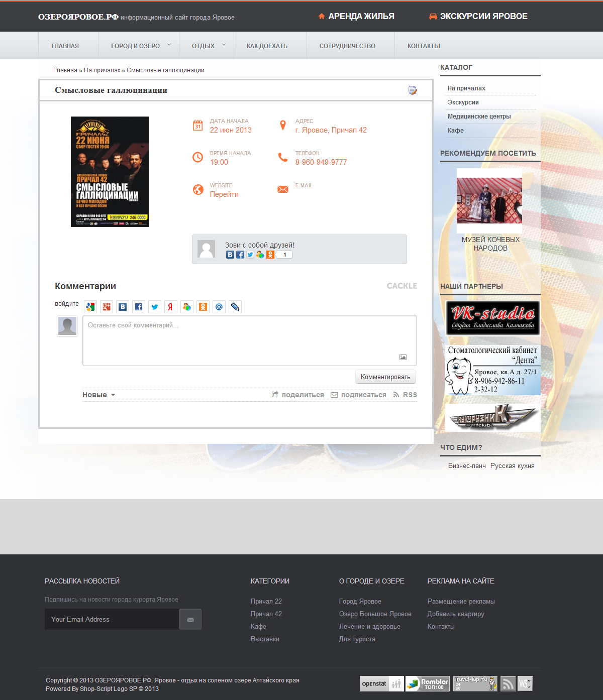Log in to comments with Moi Mir
The image size is (603, 700).
point(187,307)
